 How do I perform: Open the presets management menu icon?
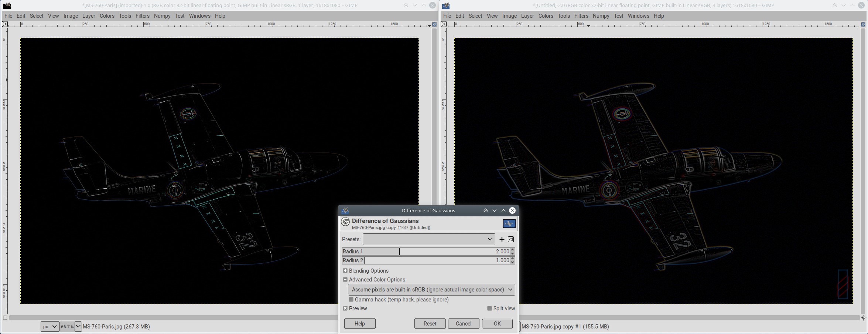point(511,239)
